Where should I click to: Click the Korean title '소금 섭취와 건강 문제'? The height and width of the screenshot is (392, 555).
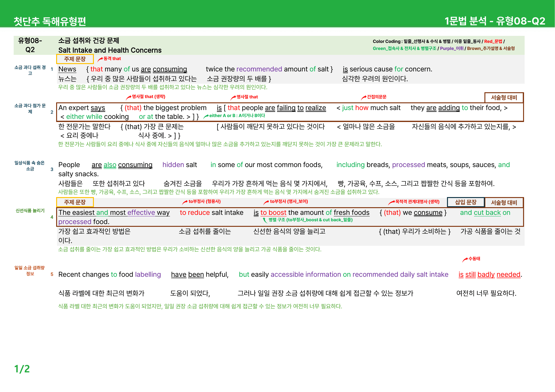89,40
